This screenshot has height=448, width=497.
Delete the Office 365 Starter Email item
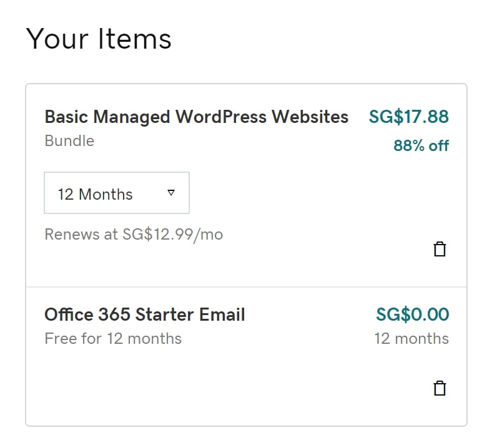(440, 388)
